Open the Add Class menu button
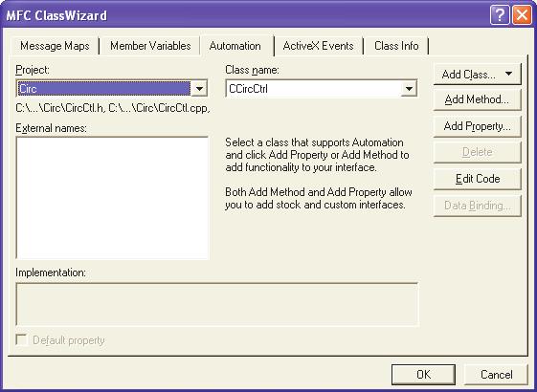537x392 pixels. [477, 74]
